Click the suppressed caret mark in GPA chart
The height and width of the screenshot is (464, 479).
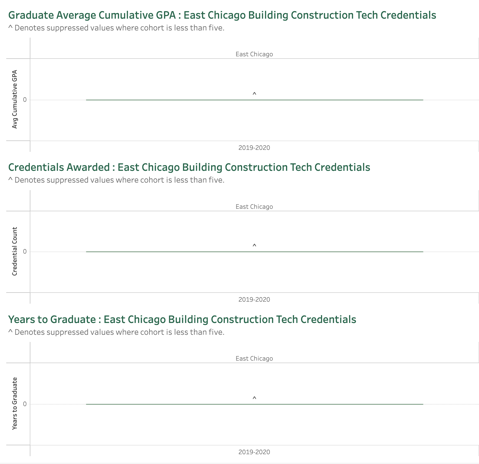[x=254, y=94]
